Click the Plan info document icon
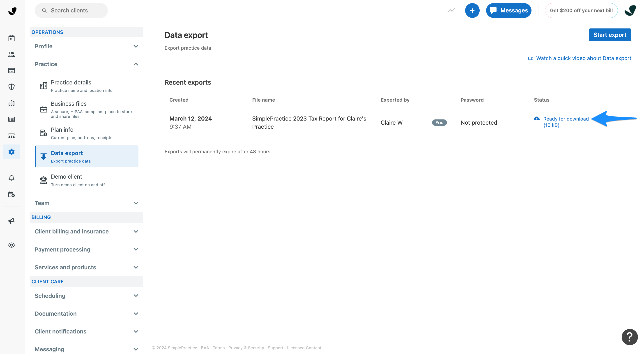The width and height of the screenshot is (644, 354). pyautogui.click(x=44, y=133)
